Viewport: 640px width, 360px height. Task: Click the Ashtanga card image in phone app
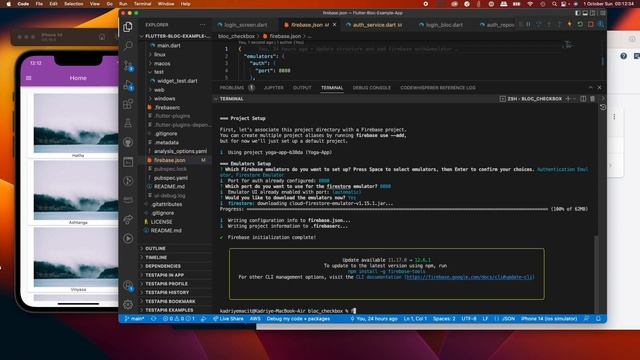pyautogui.click(x=76, y=190)
